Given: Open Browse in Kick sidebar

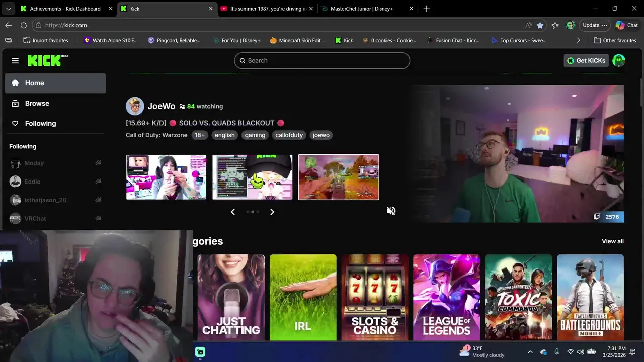Looking at the screenshot, I should coord(55,103).
